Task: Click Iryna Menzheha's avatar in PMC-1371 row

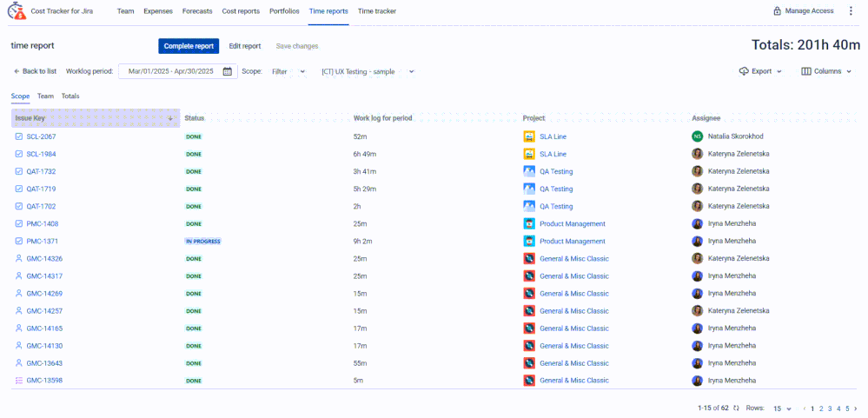Action: 698,242
